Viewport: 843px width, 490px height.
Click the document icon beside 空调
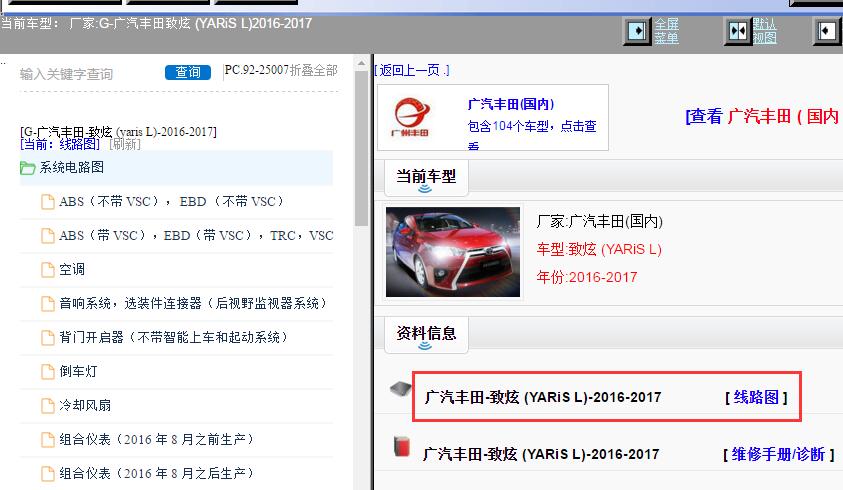[x=48, y=269]
